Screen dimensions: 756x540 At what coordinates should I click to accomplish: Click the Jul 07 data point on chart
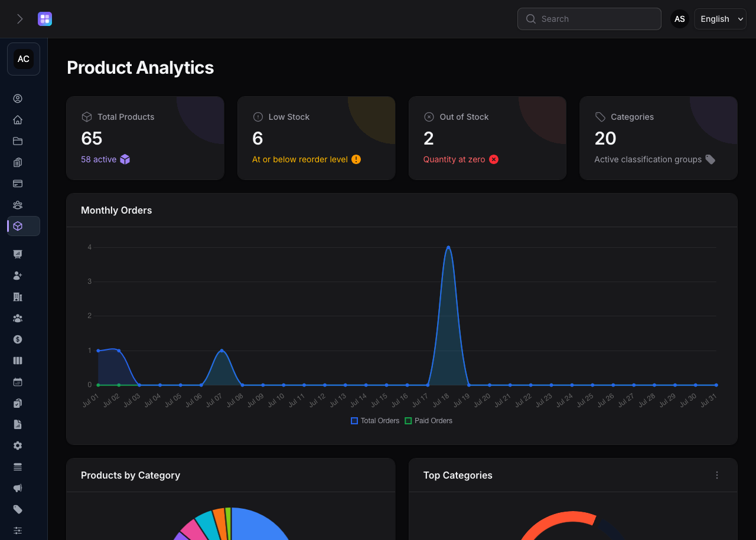coord(221,351)
